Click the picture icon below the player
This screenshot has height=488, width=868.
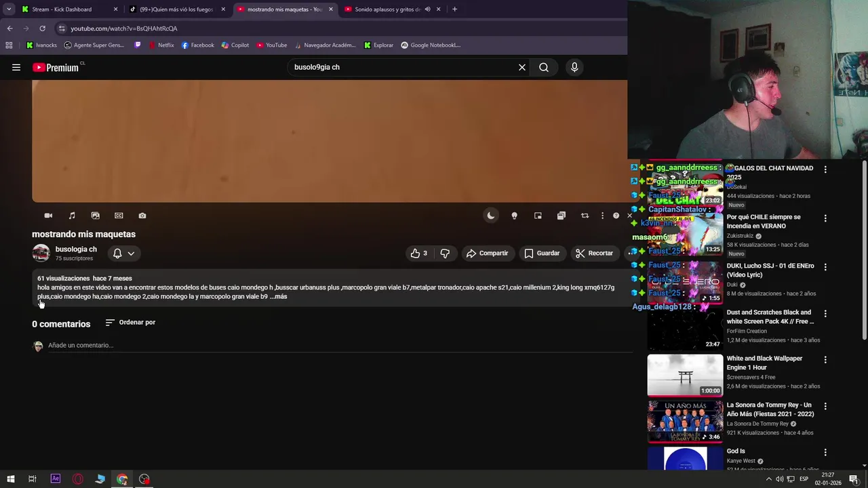[96, 216]
